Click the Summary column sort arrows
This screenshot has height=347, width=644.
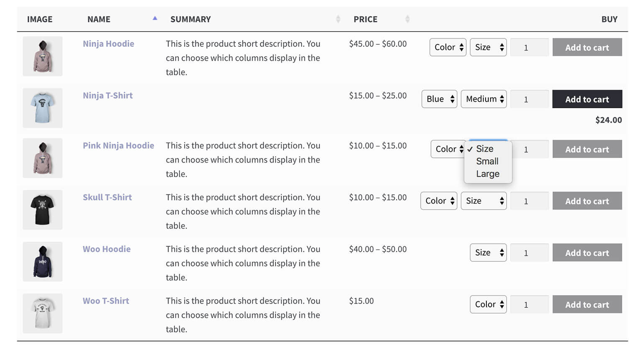pos(338,19)
